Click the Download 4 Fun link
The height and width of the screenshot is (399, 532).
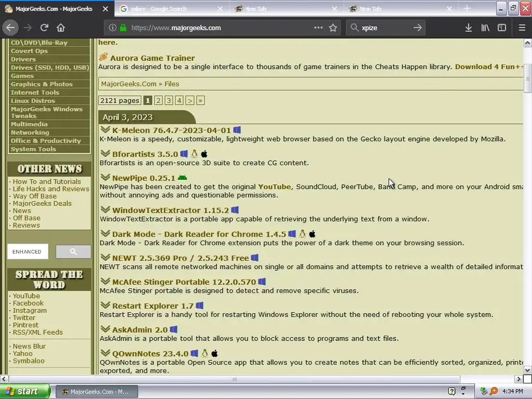point(488,67)
